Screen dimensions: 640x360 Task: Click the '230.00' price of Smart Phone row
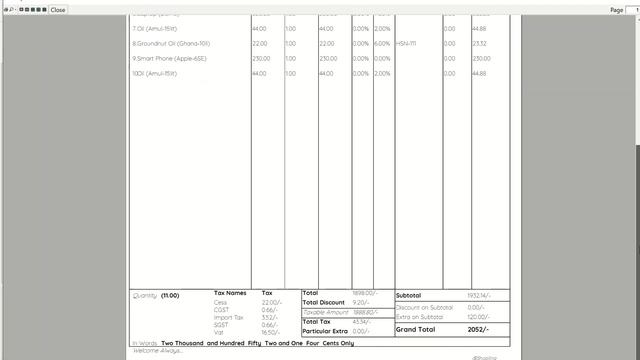pos(261,58)
